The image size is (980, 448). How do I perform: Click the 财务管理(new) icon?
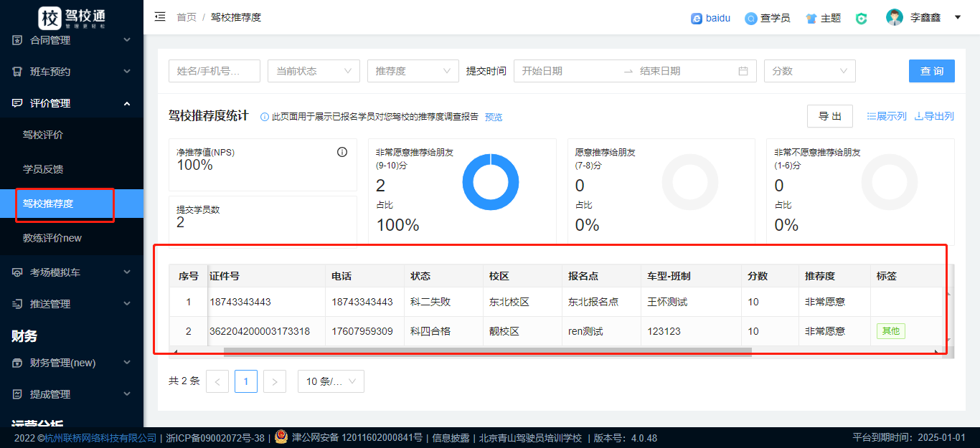[x=17, y=363]
